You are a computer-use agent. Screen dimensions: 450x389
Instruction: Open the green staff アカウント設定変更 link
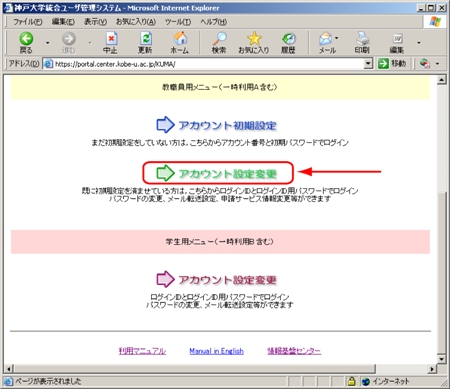[227, 174]
